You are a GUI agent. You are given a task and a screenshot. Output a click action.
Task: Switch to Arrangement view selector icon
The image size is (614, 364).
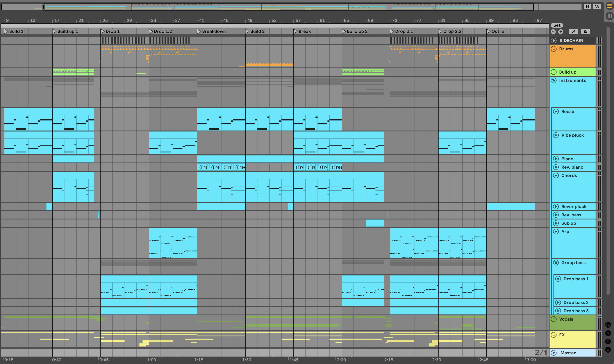610,6
